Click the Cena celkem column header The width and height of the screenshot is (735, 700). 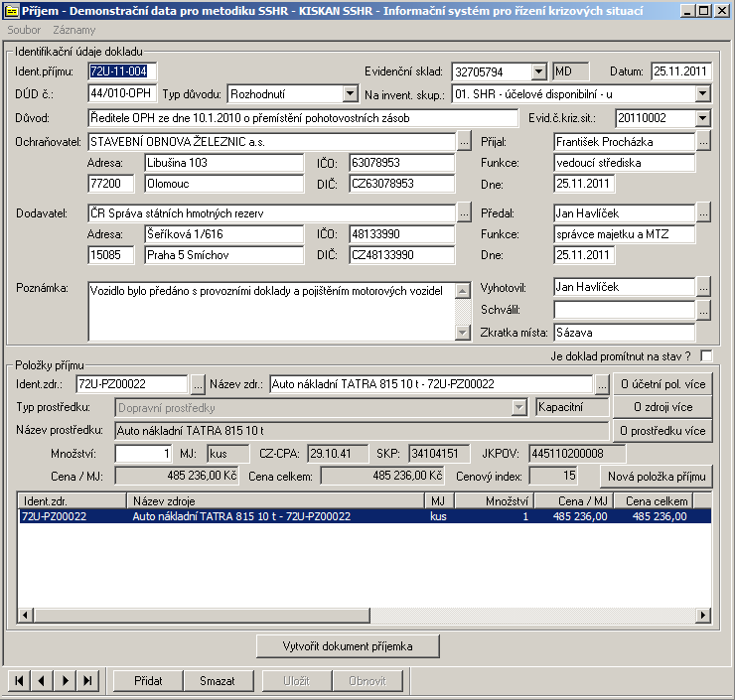pos(654,500)
